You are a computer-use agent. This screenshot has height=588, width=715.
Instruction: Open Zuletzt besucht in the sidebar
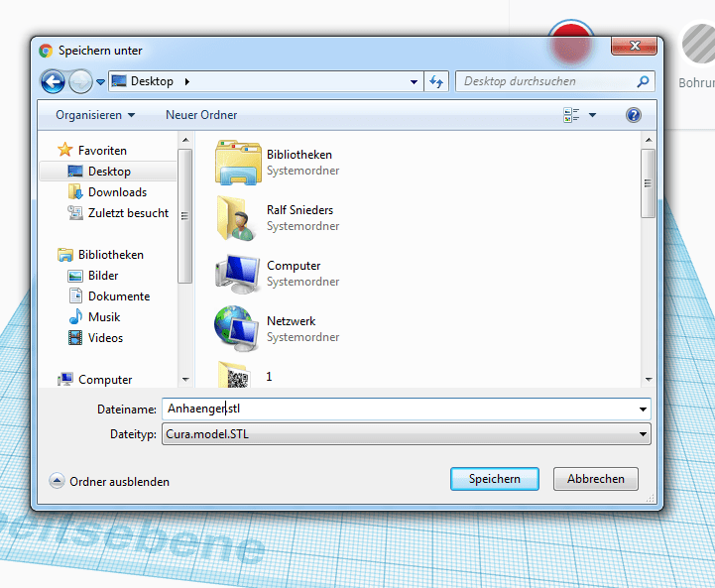pyautogui.click(x=128, y=213)
